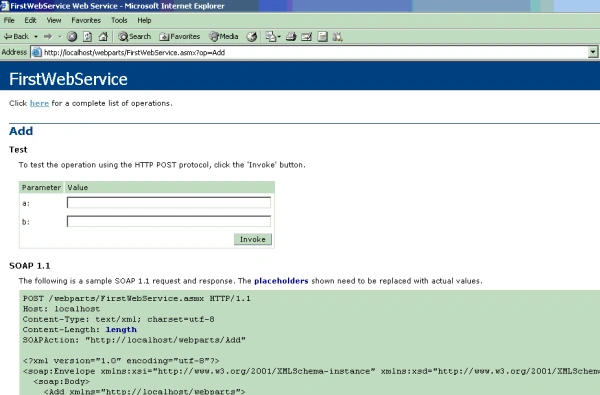The image size is (600, 395).
Task: Open the Favorites toolbar button
Action: (x=179, y=36)
